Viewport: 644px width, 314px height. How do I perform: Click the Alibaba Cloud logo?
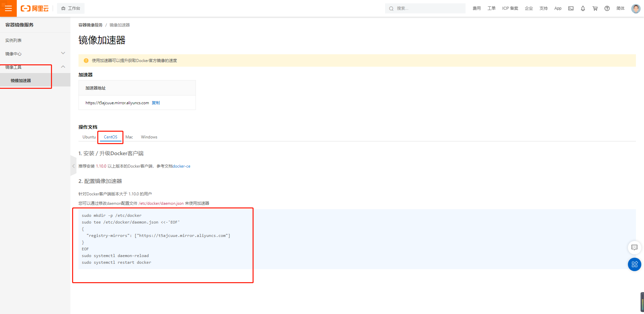(35, 8)
